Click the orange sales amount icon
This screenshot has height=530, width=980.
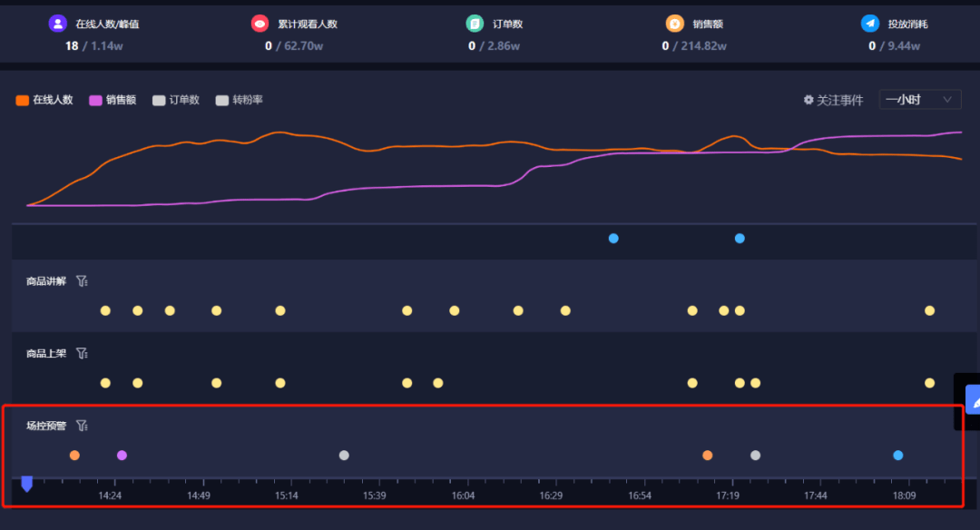coord(674,24)
